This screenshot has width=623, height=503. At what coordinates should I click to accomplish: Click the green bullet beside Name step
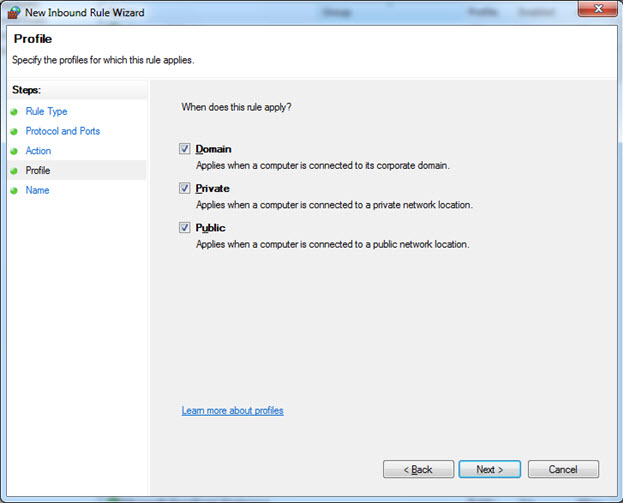pos(14,191)
